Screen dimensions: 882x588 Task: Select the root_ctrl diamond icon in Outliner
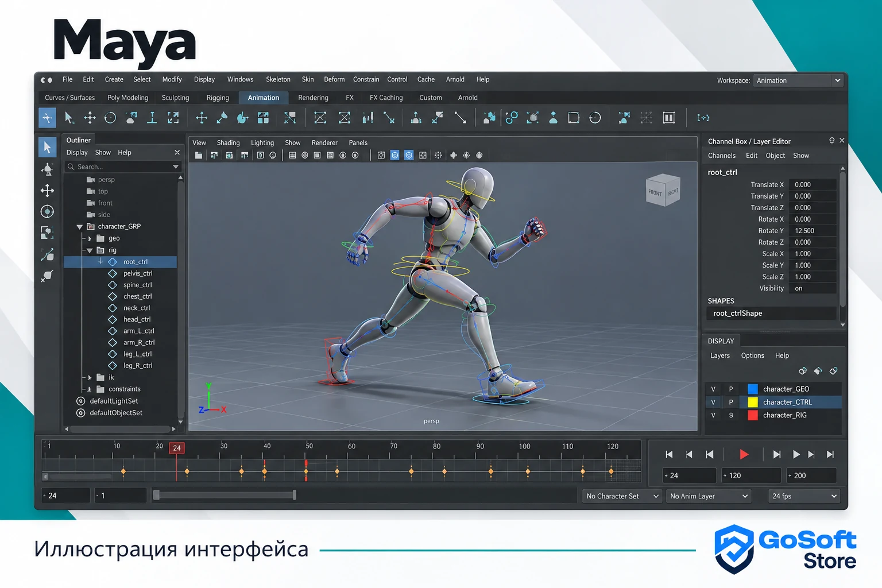pyautogui.click(x=113, y=262)
